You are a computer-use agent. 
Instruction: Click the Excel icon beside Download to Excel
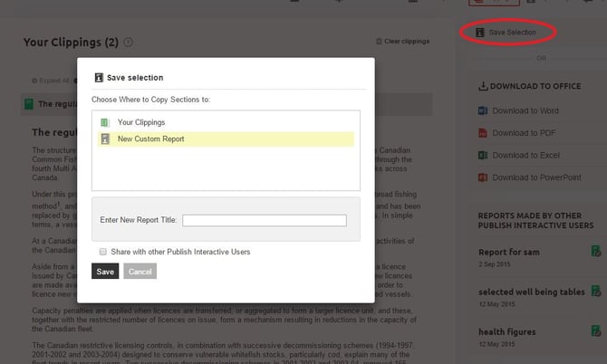[x=483, y=156]
